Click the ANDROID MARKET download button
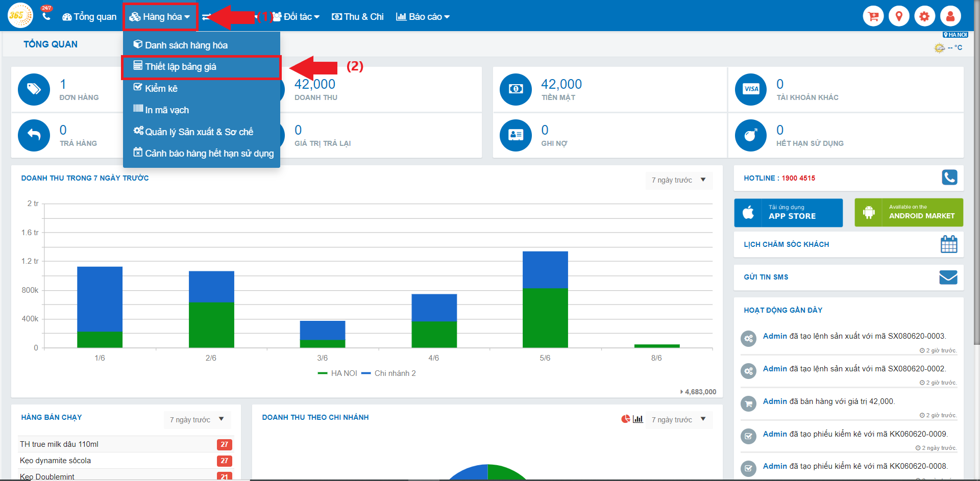 [x=909, y=212]
